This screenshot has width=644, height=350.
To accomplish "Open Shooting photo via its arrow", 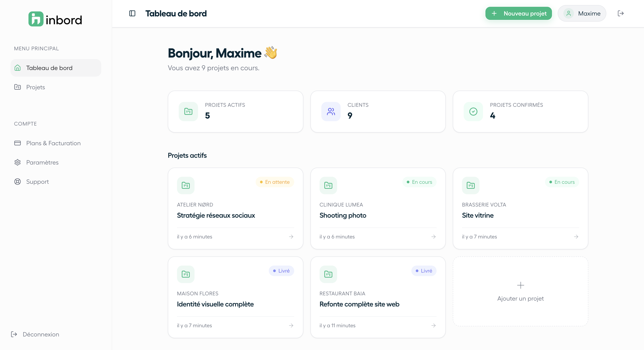I will pyautogui.click(x=433, y=237).
